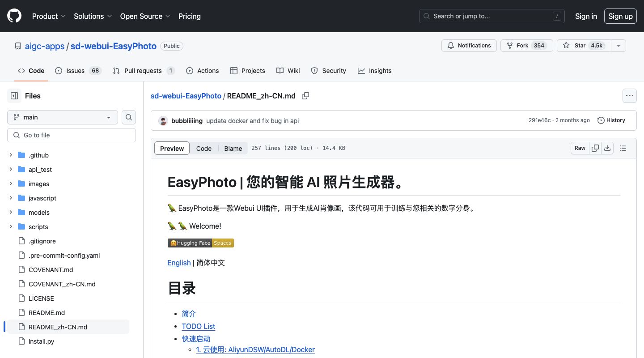Star the repository
The height and width of the screenshot is (358, 644).
point(584,46)
